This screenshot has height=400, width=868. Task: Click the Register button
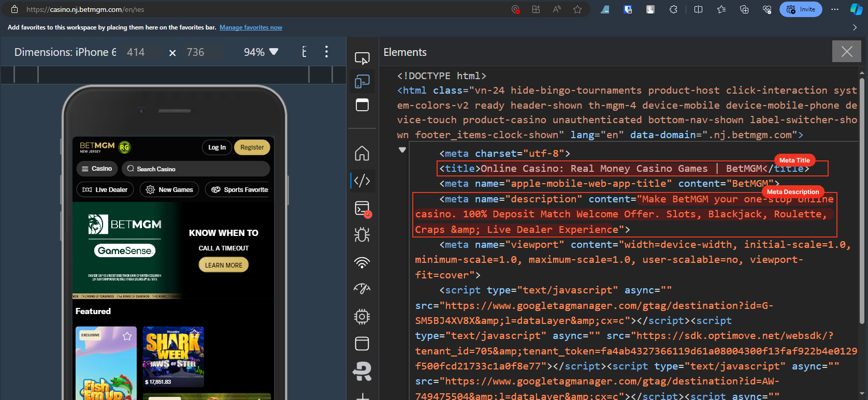coord(252,147)
